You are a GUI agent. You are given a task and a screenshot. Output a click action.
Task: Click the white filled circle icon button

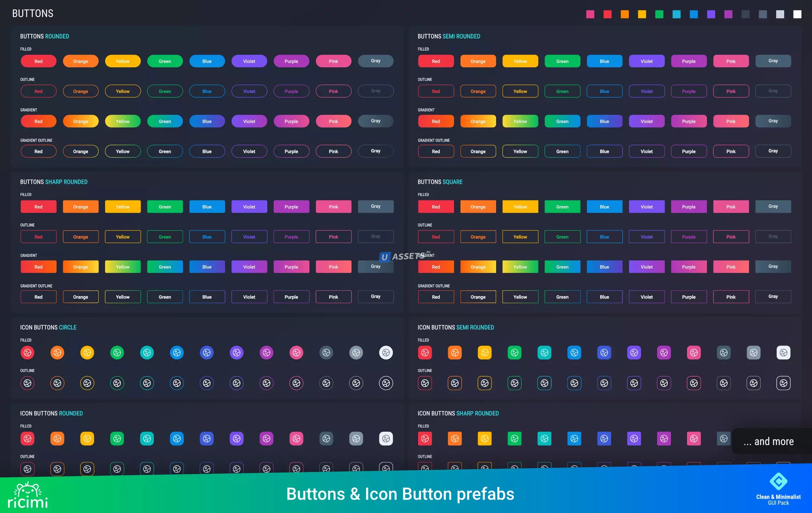pyautogui.click(x=386, y=353)
